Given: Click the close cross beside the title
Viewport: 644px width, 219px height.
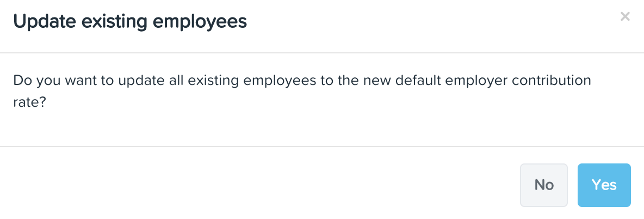Looking at the screenshot, I should 625,16.
